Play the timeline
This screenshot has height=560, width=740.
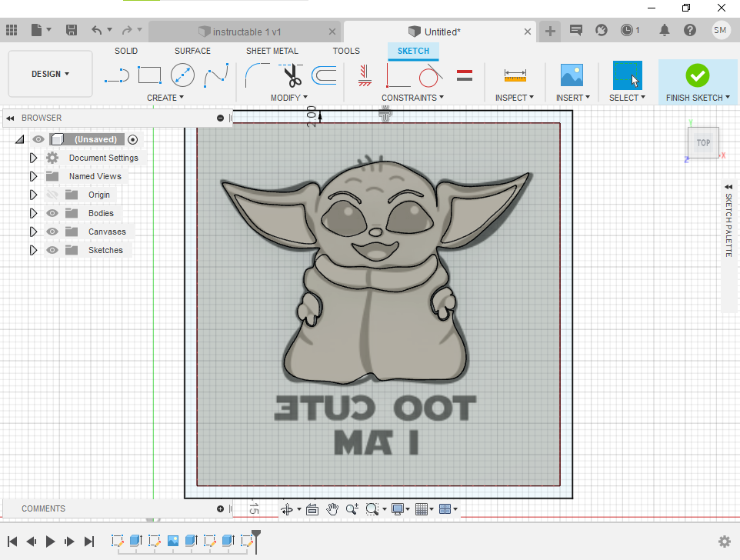[50, 541]
